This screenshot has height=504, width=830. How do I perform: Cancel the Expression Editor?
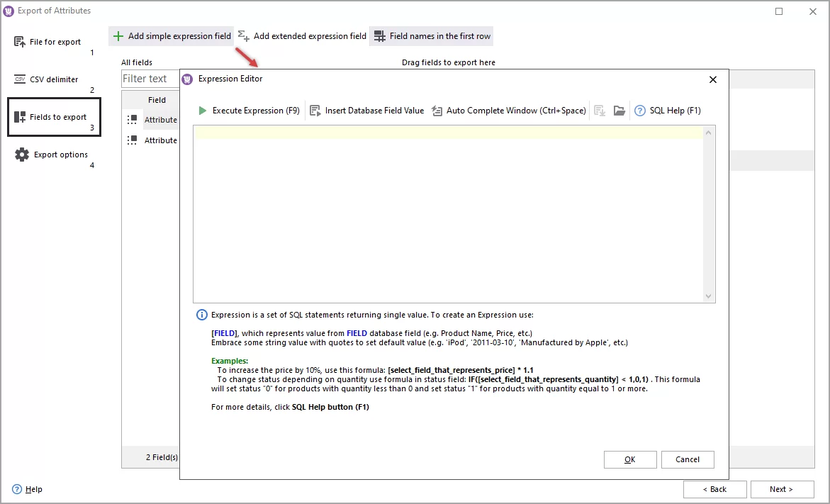coord(688,459)
